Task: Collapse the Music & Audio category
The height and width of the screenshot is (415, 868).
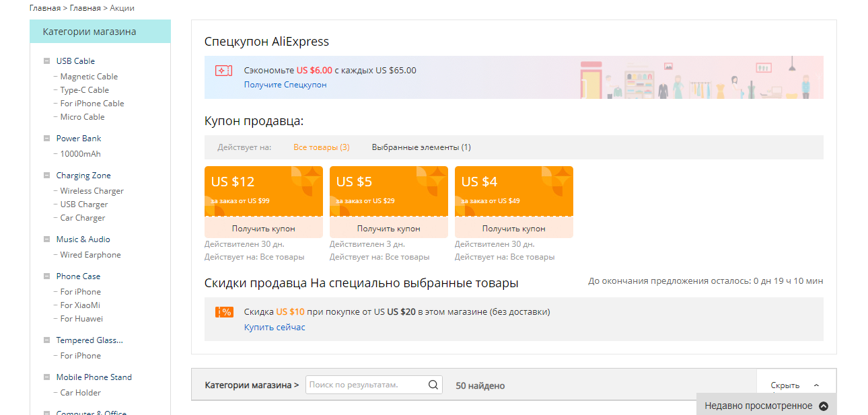Action: click(46, 239)
